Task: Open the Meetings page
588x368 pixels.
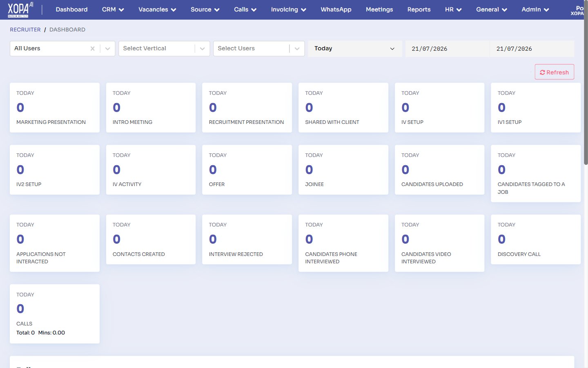Action: click(x=379, y=9)
